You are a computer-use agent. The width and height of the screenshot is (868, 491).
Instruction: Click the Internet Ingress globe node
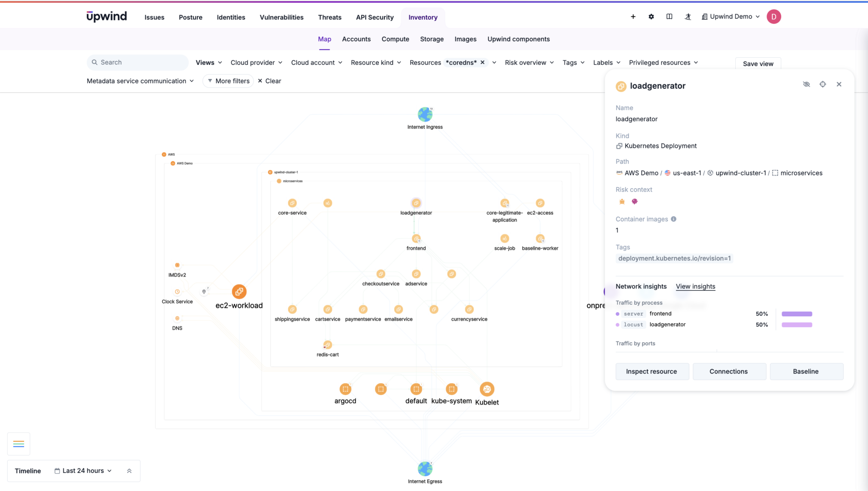(425, 114)
